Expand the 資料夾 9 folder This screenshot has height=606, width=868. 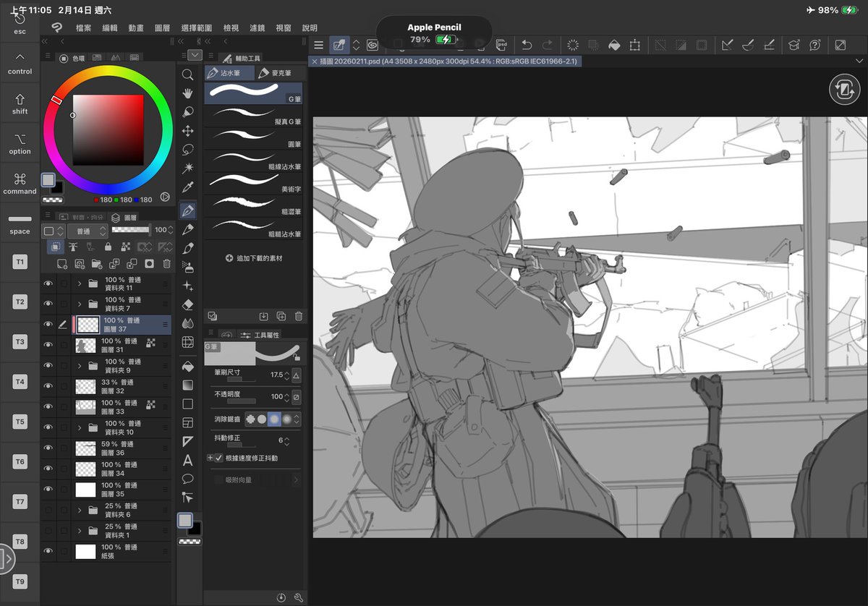(80, 366)
